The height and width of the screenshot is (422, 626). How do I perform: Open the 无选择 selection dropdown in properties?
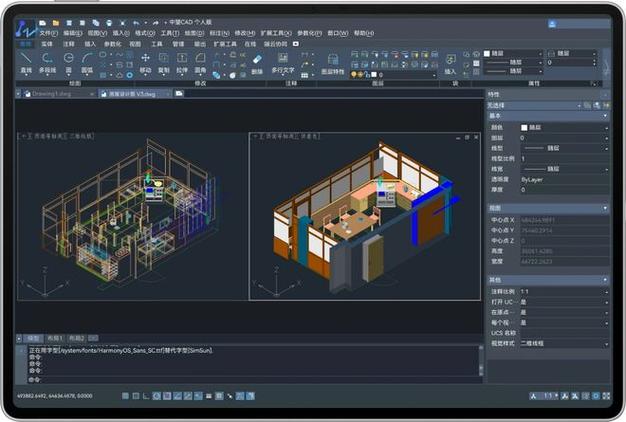pos(534,105)
